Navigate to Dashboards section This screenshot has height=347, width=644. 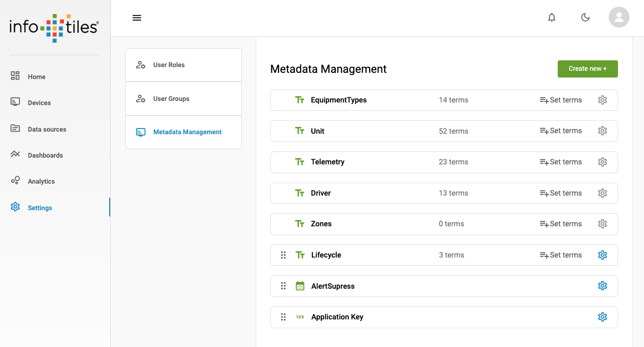[x=45, y=155]
